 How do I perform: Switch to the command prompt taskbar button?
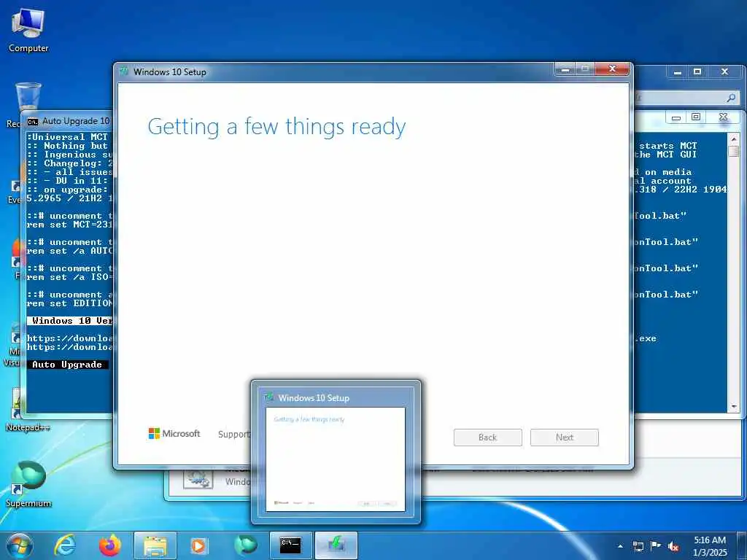coord(290,545)
